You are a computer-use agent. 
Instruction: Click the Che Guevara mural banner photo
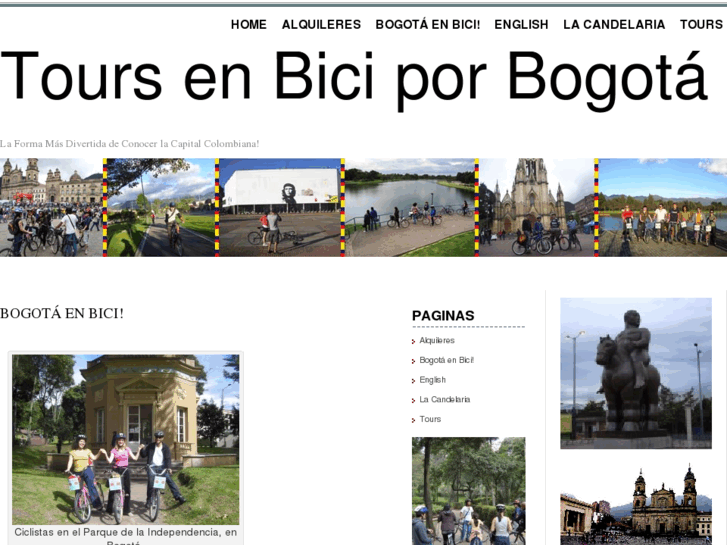tap(280, 207)
